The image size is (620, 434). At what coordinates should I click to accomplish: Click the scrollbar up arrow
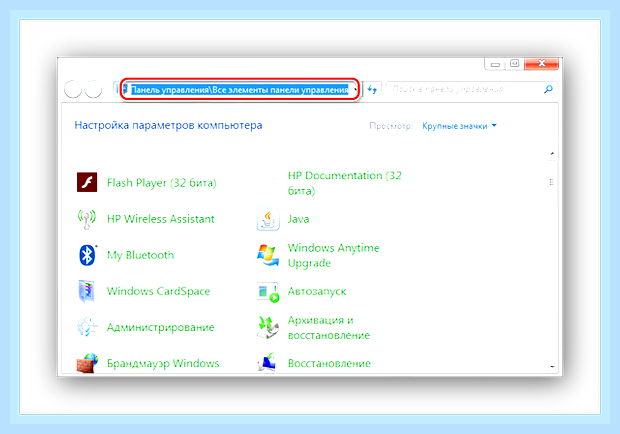click(552, 153)
